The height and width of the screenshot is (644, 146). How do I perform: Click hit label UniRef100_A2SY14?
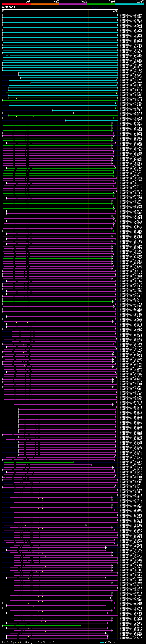click(x=131, y=100)
